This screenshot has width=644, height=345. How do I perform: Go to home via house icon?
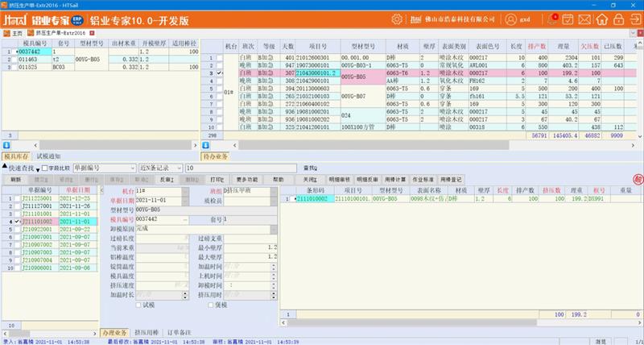tap(604, 18)
